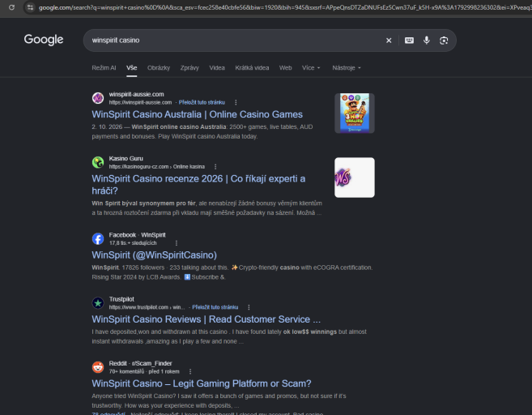Open WinSpirit Casino Australia result link
The height and width of the screenshot is (415, 532).
[197, 114]
